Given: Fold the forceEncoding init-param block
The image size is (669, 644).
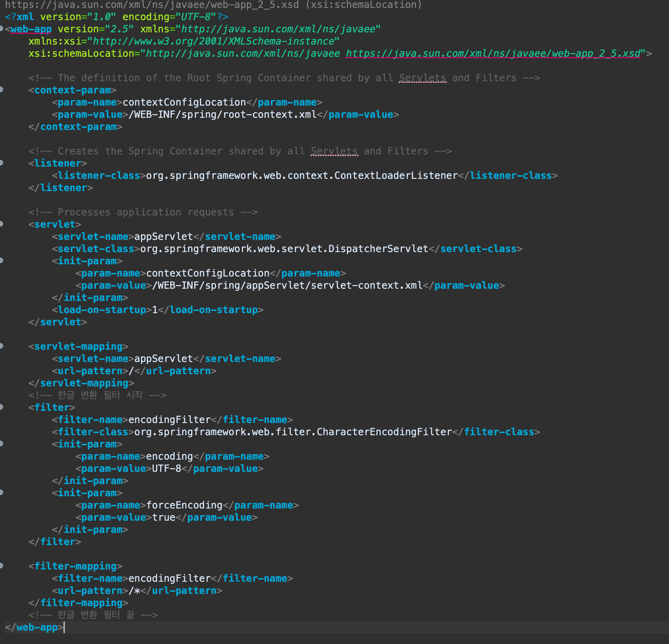Looking at the screenshot, I should coord(1,493).
